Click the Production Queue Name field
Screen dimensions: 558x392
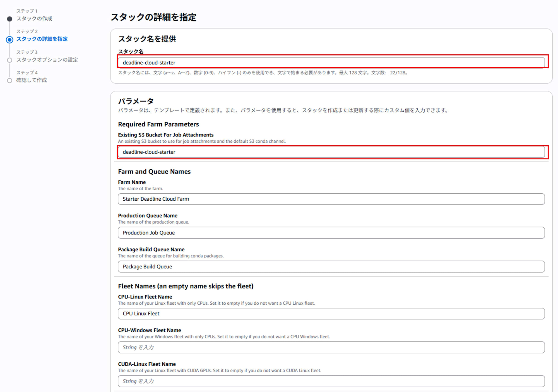[331, 233]
